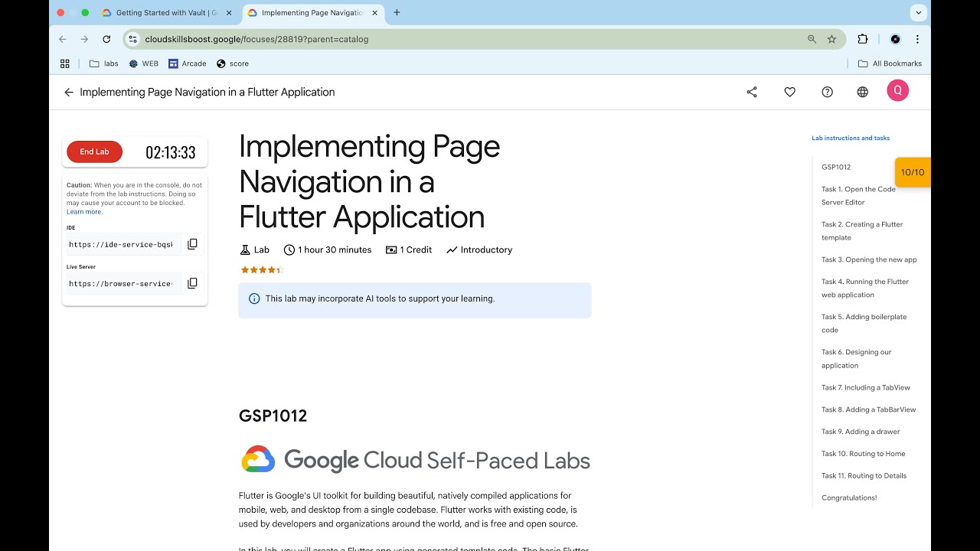Jump to GSP1012 section in outline
The width and height of the screenshot is (980, 551).
click(x=836, y=167)
